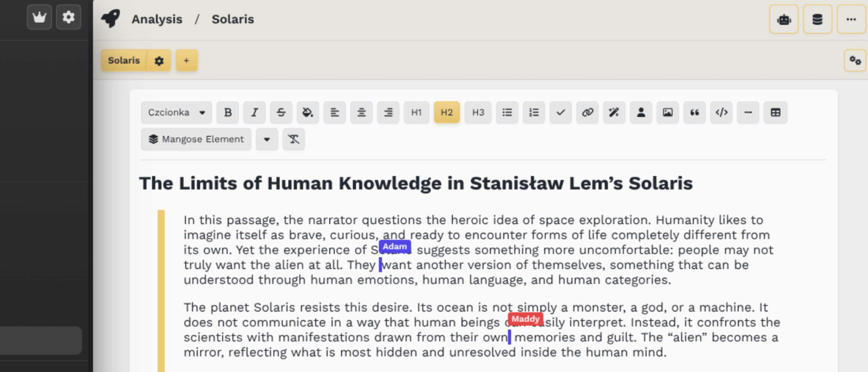Insert a table

pos(775,112)
